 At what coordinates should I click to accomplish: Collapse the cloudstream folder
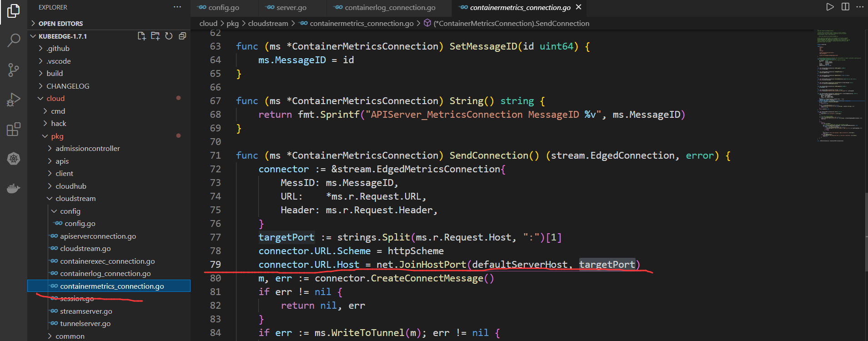(x=109, y=199)
